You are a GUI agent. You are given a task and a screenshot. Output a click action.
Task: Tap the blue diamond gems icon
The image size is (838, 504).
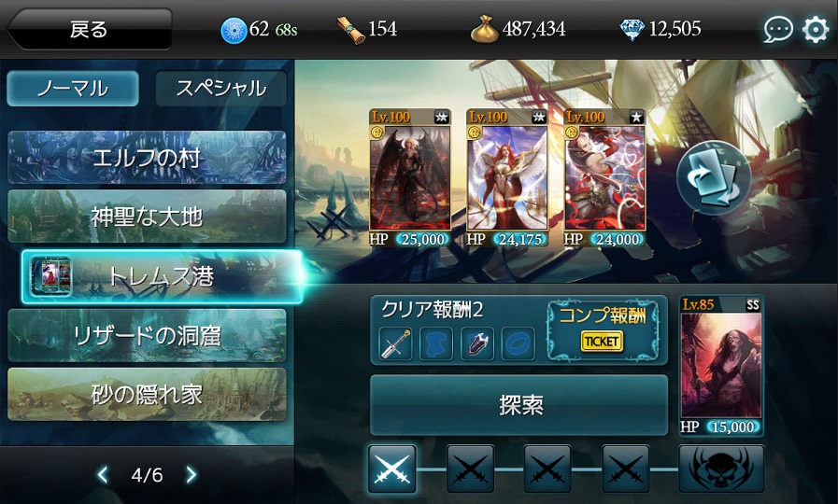pos(632,29)
